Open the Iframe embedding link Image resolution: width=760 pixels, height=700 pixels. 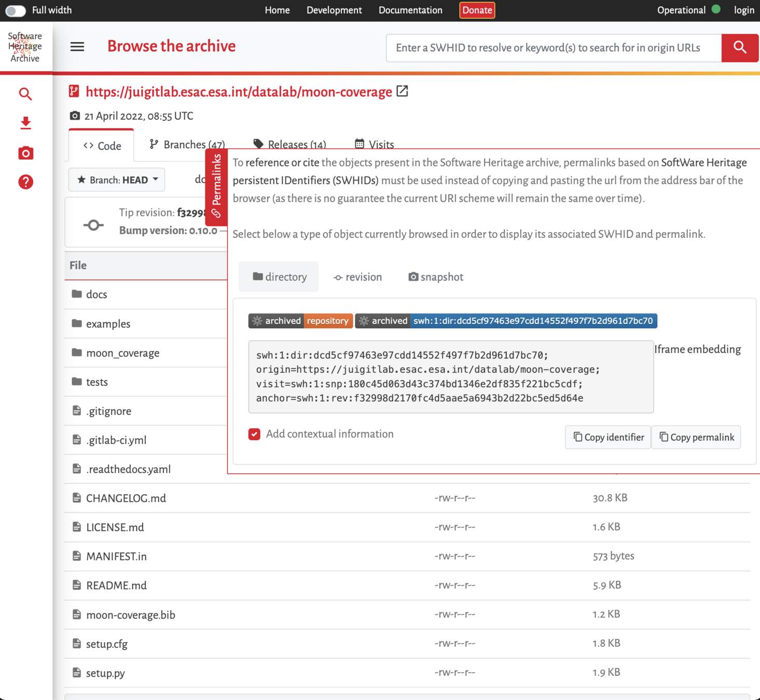coord(697,349)
